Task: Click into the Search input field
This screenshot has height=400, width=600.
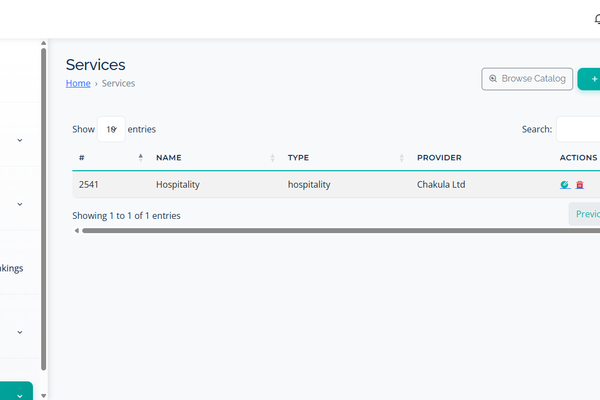Action: [578, 129]
